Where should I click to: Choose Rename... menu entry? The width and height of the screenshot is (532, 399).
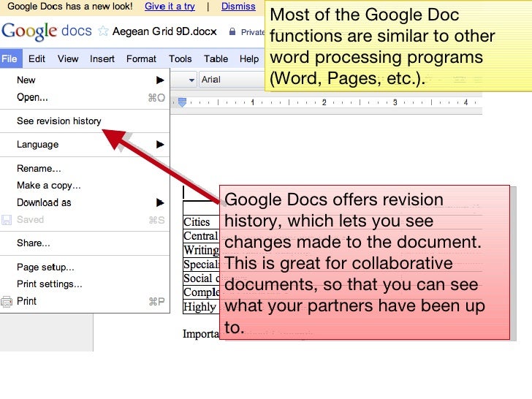click(85, 169)
